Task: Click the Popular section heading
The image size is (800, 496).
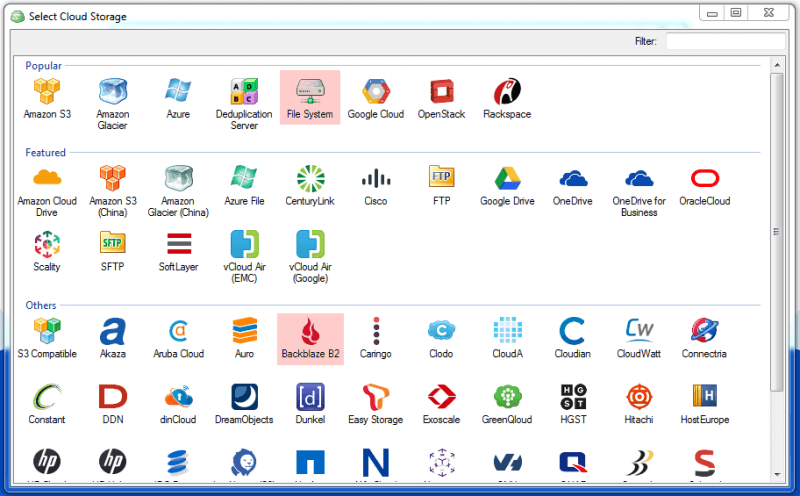Action: [43, 66]
